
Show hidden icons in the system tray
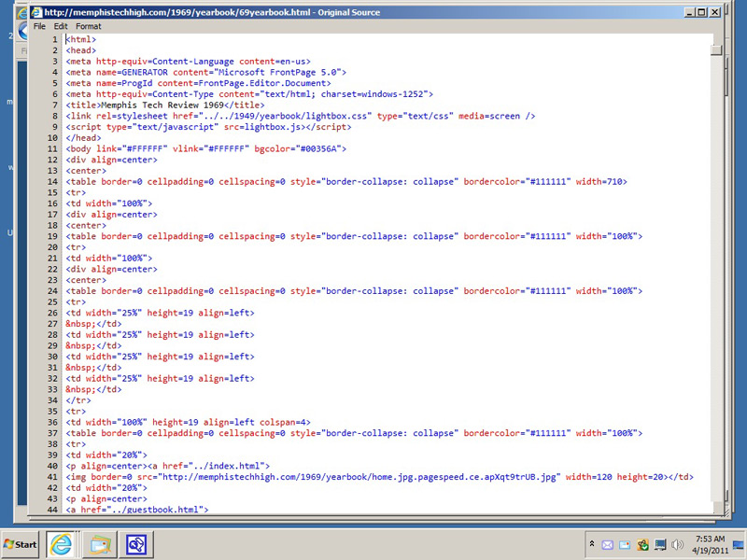click(592, 544)
